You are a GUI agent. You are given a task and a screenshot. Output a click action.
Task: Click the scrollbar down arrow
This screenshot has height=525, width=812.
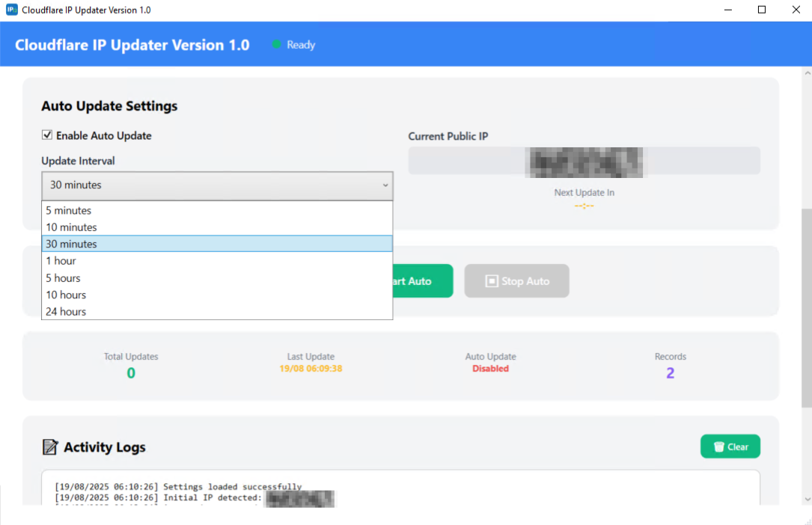(x=807, y=499)
